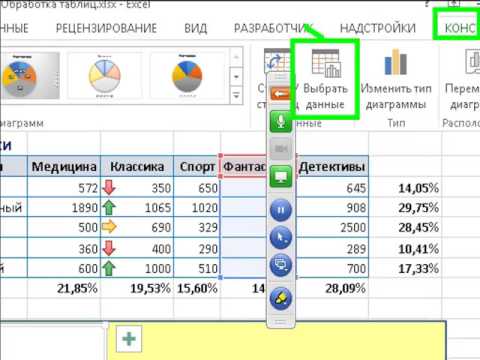
Task: Select the cell with value 700
Action: [332, 268]
